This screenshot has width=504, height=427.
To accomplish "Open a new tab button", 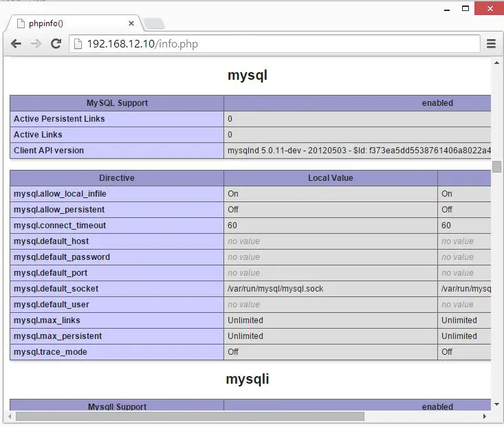I will click(x=154, y=23).
